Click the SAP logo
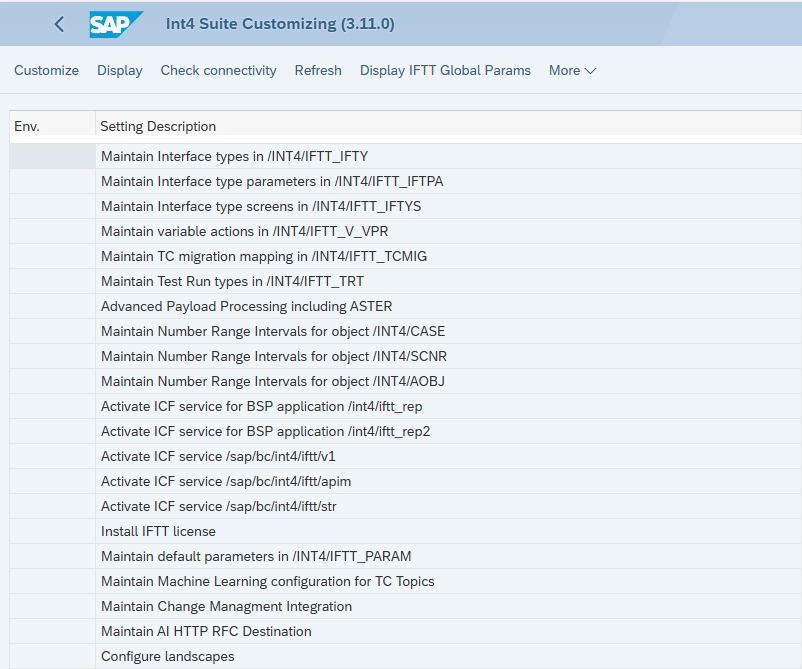Screen dimensions: 802x669 [x=115, y=24]
